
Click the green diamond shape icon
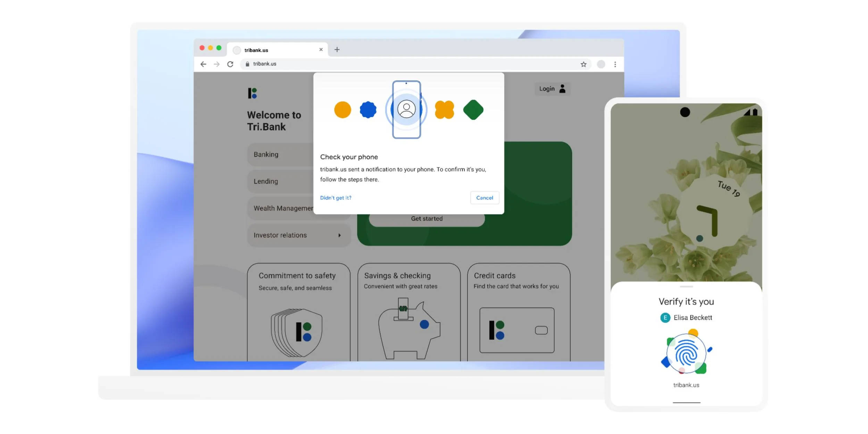(473, 110)
